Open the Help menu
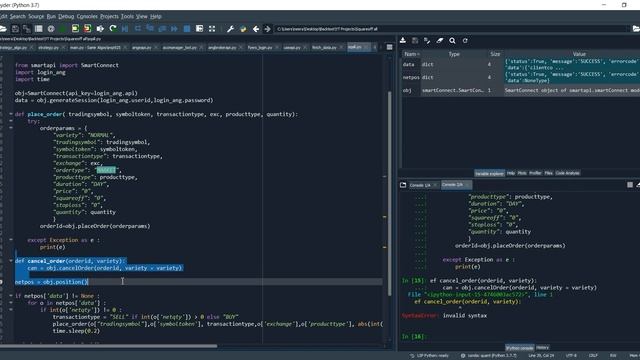 pyautogui.click(x=156, y=16)
